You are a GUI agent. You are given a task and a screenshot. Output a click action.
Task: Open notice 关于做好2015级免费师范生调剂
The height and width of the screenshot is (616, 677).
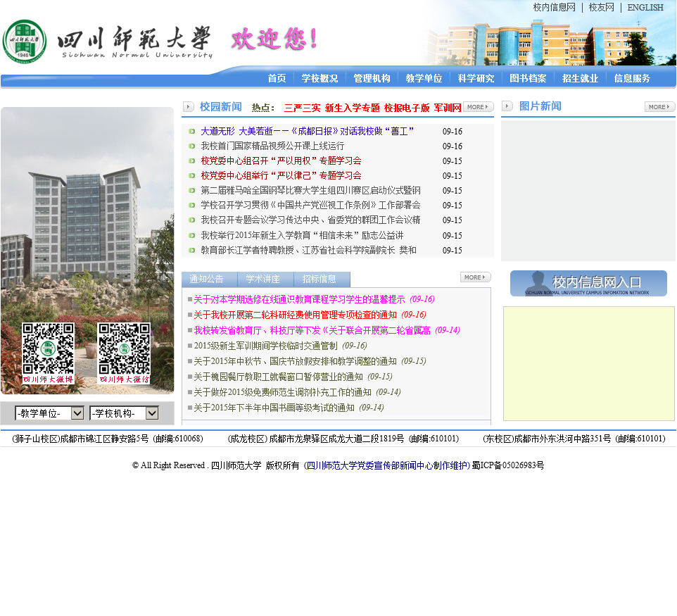pos(282,392)
